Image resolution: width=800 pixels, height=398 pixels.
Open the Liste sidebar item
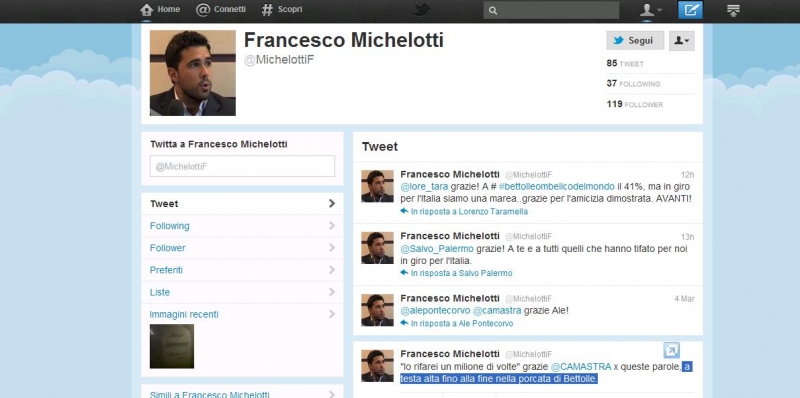tap(242, 292)
